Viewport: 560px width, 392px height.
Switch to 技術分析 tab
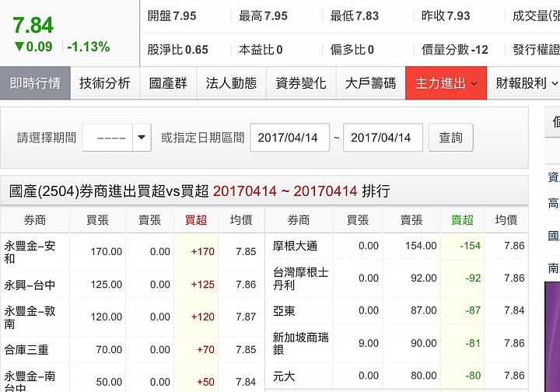pos(105,83)
